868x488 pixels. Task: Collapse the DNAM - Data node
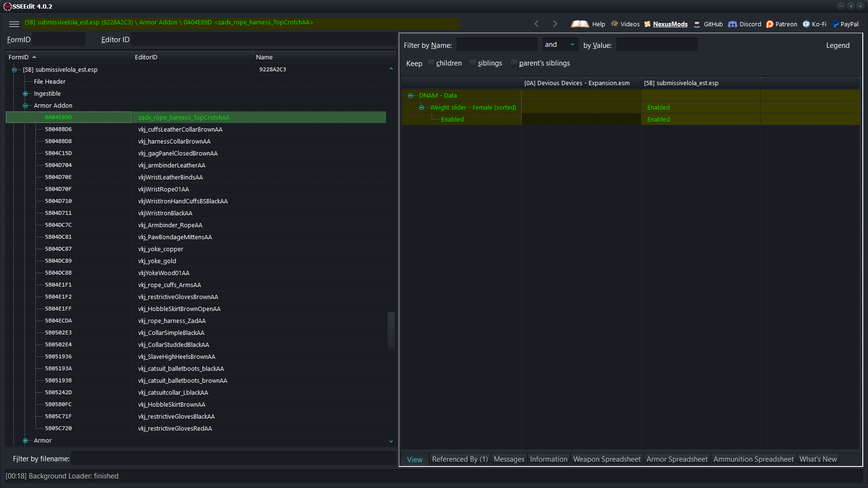[411, 96]
